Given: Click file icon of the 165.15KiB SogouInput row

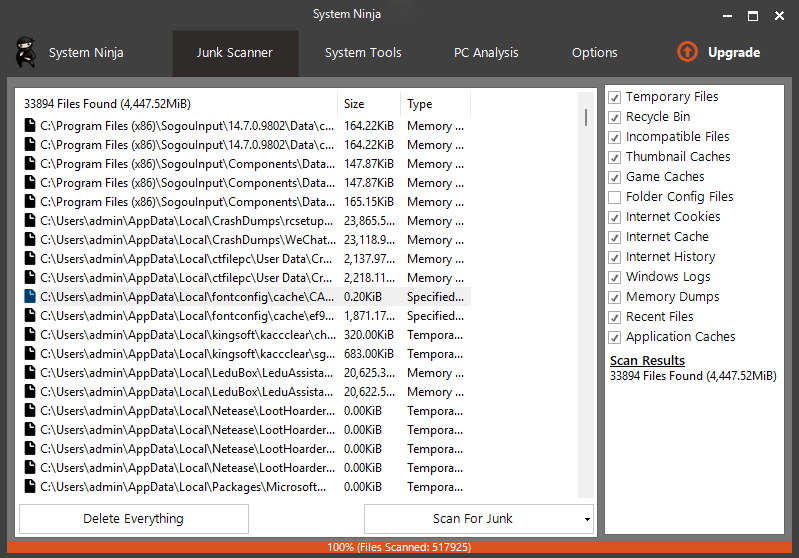Looking at the screenshot, I should click(30, 202).
